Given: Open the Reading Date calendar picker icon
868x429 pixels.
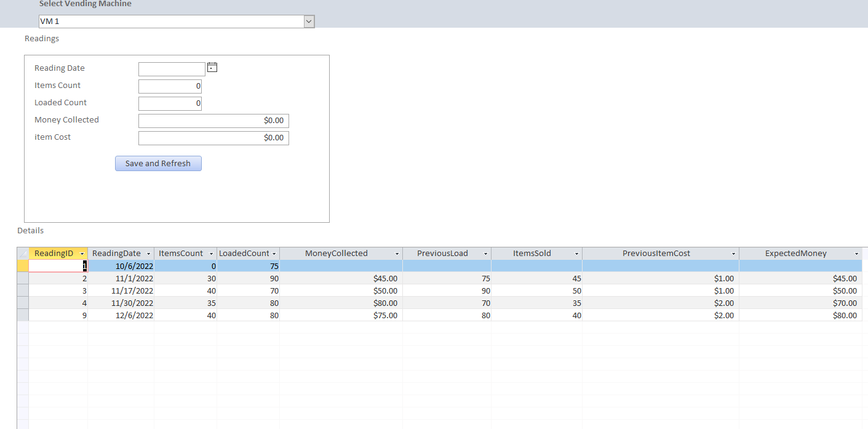Looking at the screenshot, I should [212, 68].
